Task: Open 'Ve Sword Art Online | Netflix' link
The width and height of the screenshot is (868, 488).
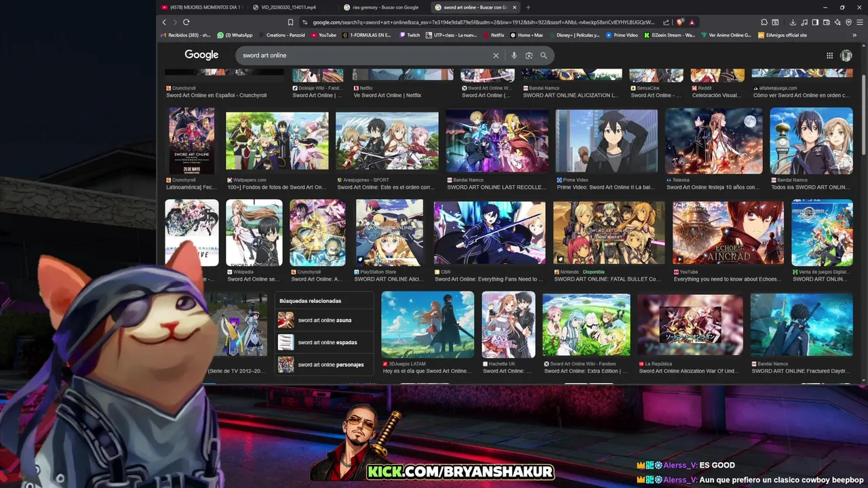Action: [388, 96]
